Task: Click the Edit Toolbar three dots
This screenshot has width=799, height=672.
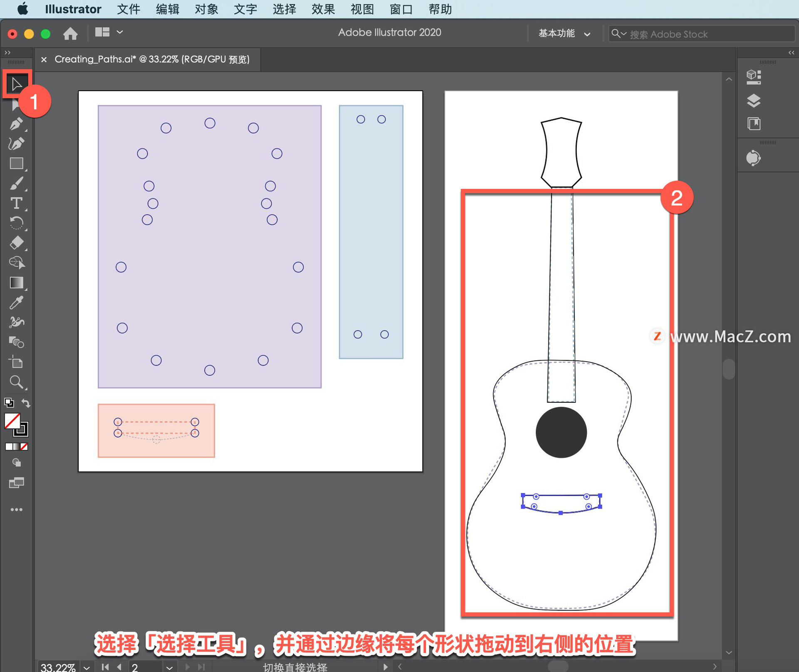Action: click(16, 509)
